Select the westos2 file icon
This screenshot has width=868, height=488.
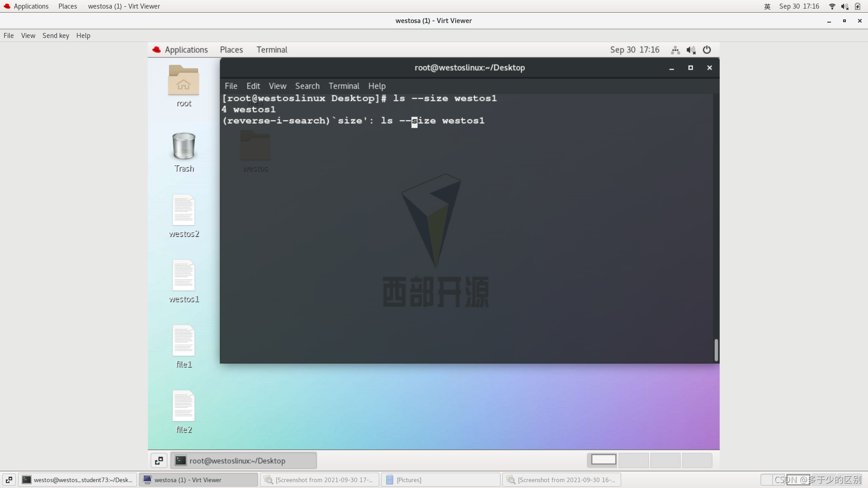184,211
